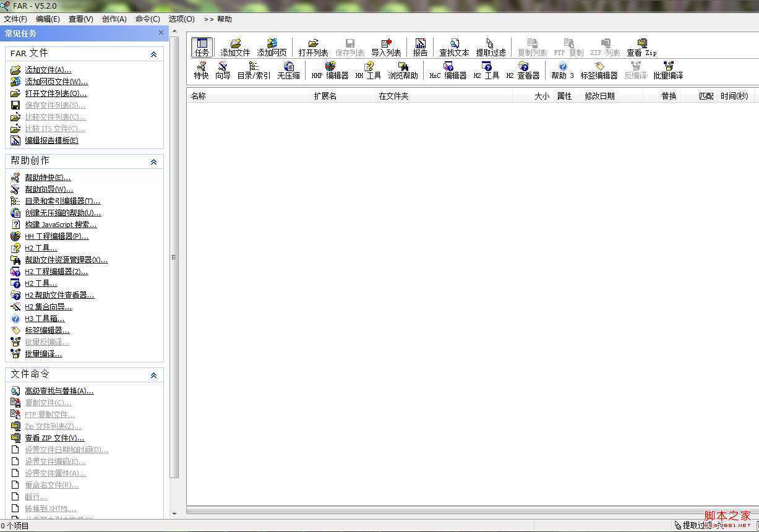Open 帮助文件资源管理器(X)... link
Viewport: 759px width, 532px height.
tap(66, 260)
